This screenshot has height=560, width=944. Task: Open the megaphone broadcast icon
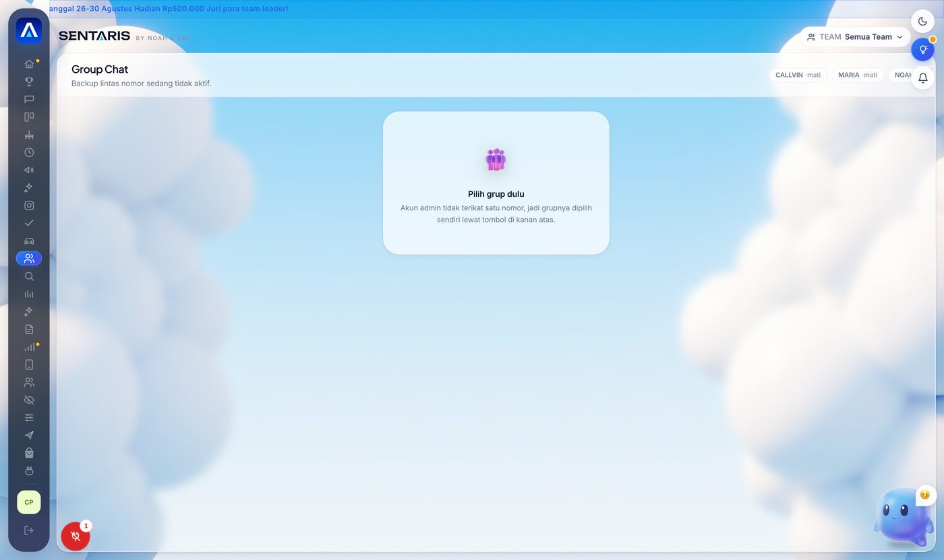(29, 170)
